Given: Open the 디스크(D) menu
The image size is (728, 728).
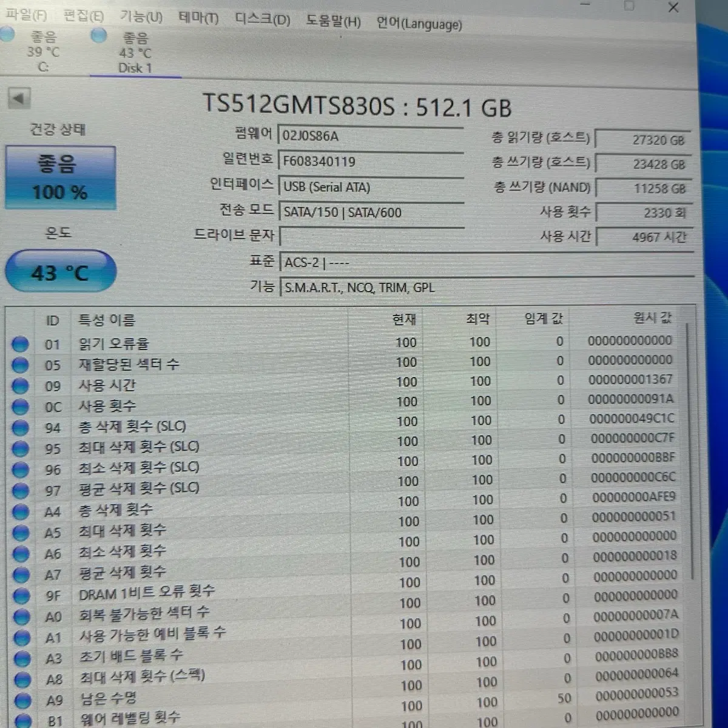Looking at the screenshot, I should (263, 19).
